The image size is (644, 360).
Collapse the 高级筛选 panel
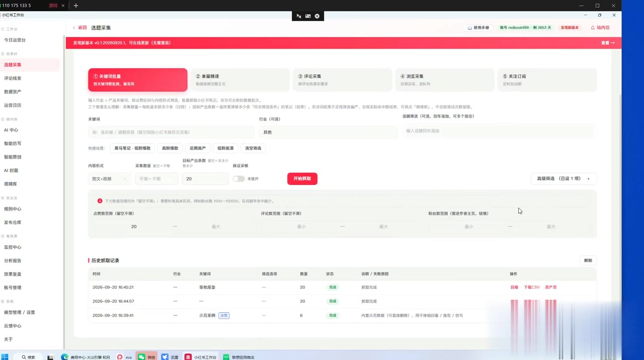pyautogui.click(x=563, y=178)
